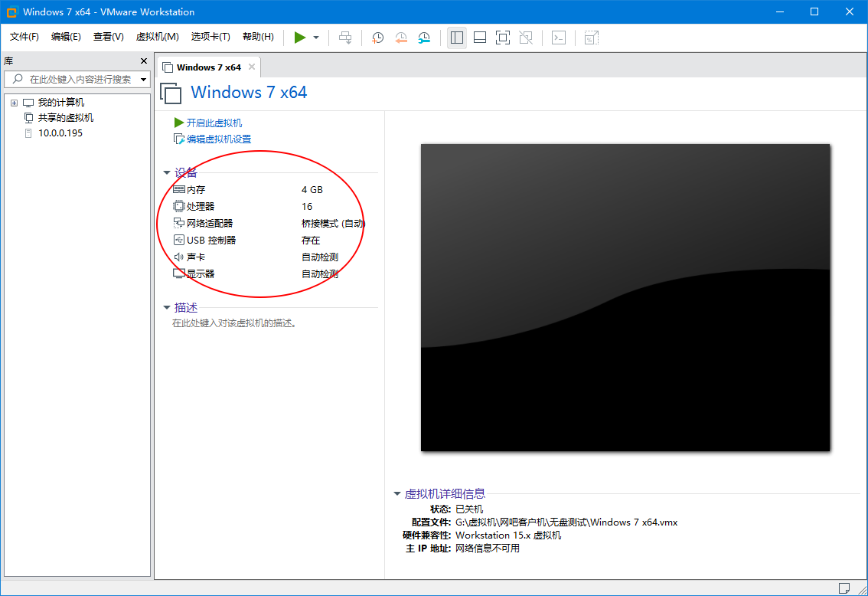Click the USB 控制器 device row
Viewport: 868px width, 596px height.
click(x=248, y=241)
